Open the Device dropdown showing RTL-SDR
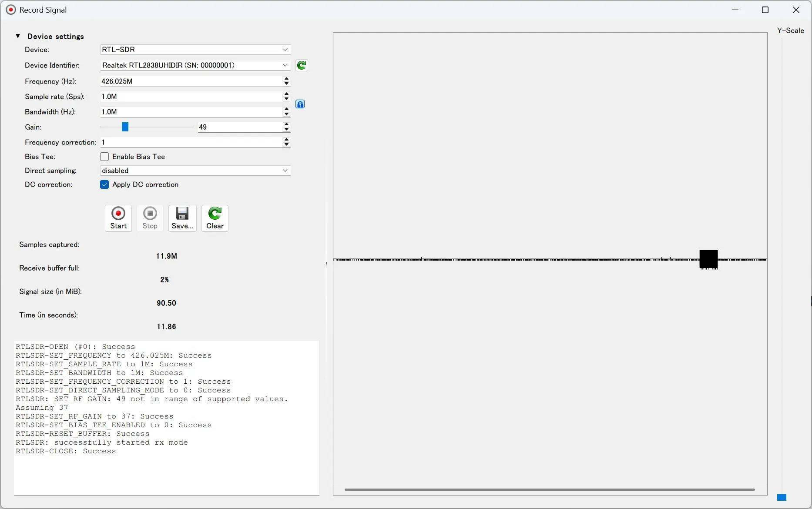The image size is (812, 509). 195,50
